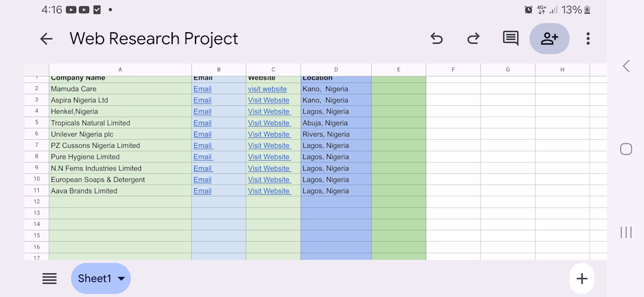The width and height of the screenshot is (644, 297).
Task: Redo the last undone action
Action: [474, 39]
